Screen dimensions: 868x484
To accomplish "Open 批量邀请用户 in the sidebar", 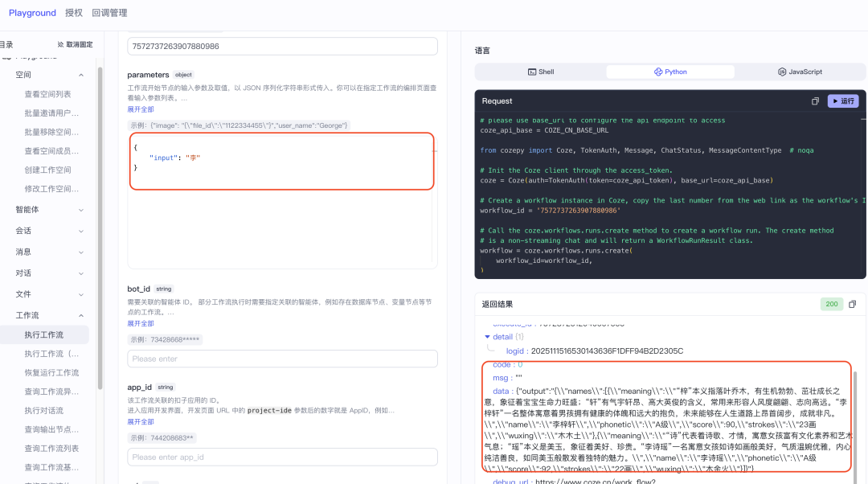I will click(x=51, y=113).
